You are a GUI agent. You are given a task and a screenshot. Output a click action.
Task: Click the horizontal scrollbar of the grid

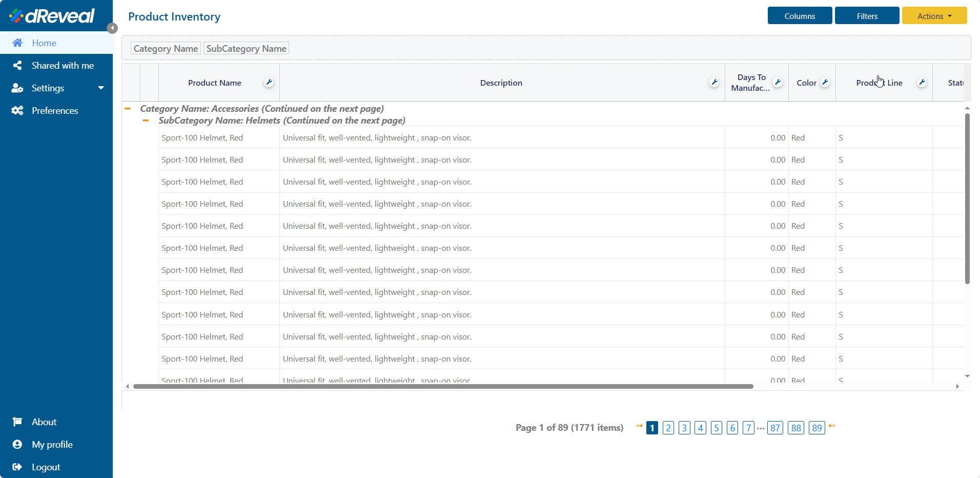point(443,387)
